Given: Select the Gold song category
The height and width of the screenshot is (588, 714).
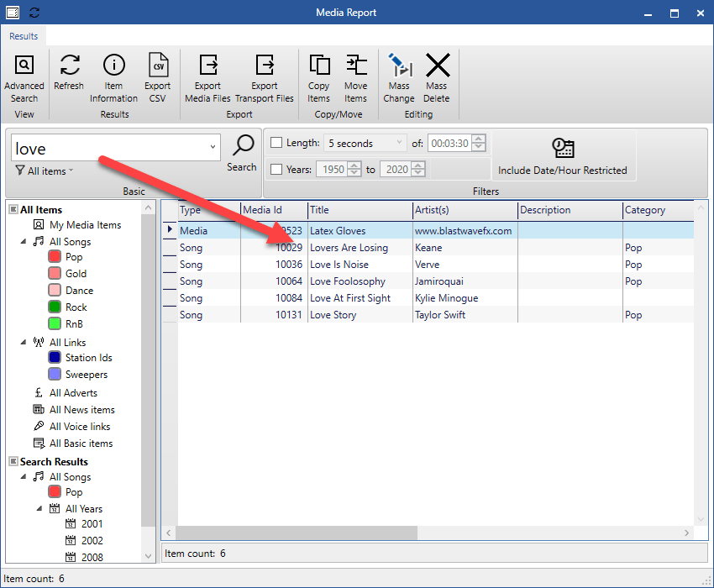Looking at the screenshot, I should point(67,274).
